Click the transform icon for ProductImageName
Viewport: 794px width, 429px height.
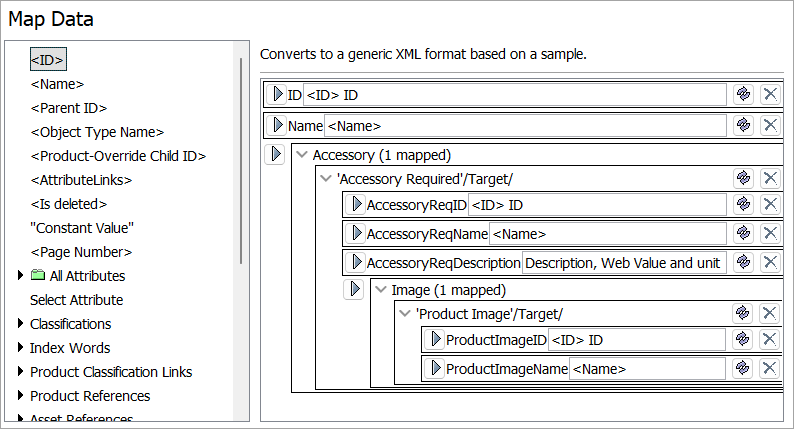[x=743, y=368]
